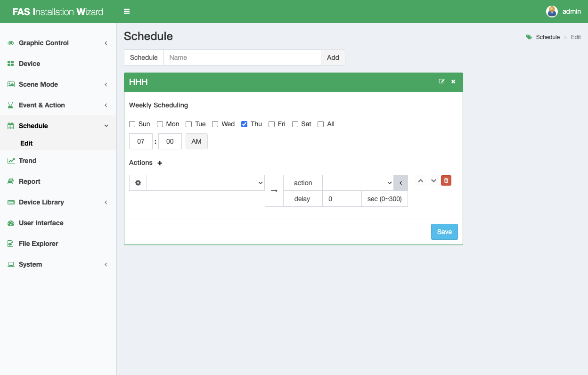Delete action with red trash icon
The height and width of the screenshot is (375, 588).
click(446, 180)
